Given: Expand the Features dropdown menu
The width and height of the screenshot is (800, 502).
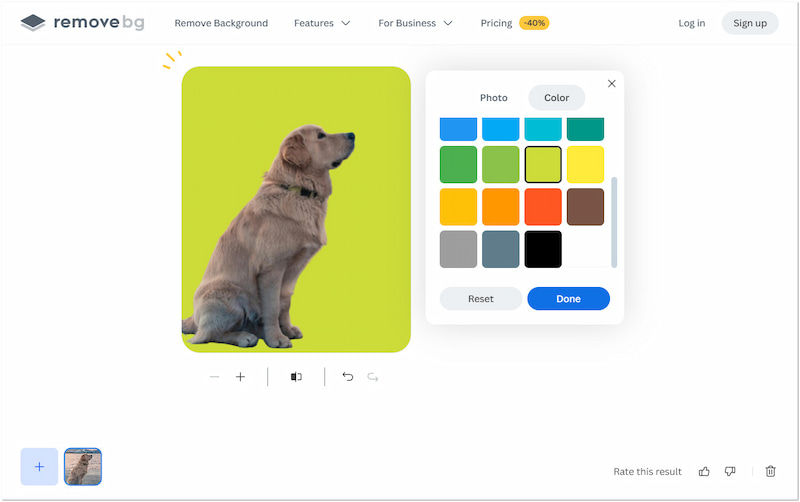Looking at the screenshot, I should [322, 23].
